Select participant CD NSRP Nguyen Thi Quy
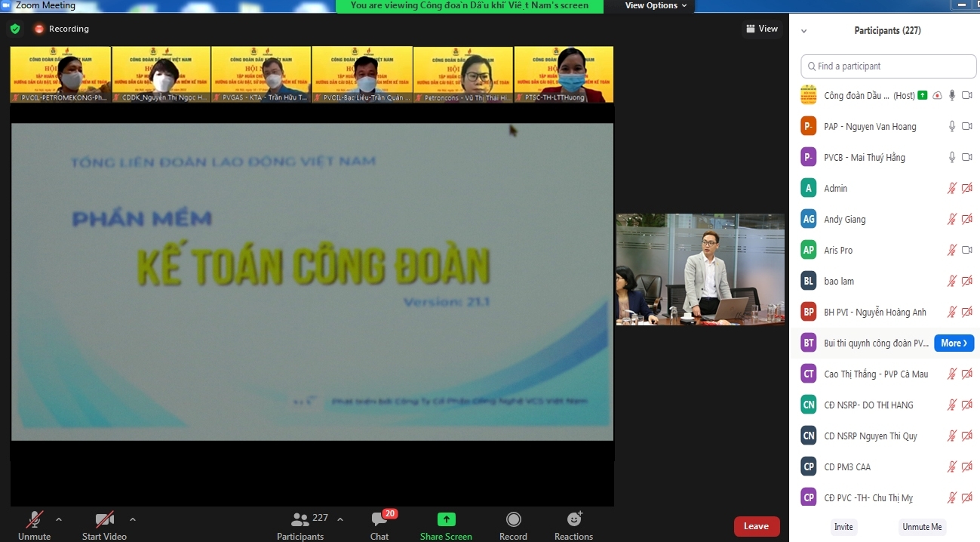The width and height of the screenshot is (980, 542). click(884, 436)
